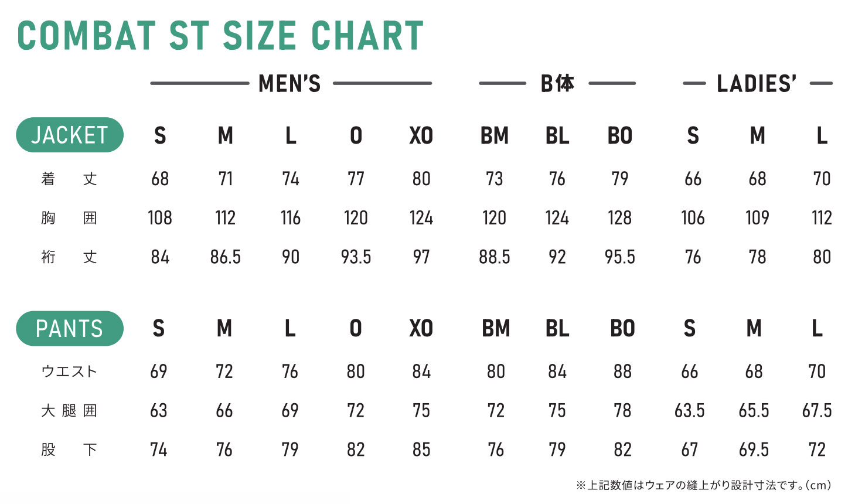The image size is (855, 504).
Task: Click the green PANTS label badge
Action: 70,328
